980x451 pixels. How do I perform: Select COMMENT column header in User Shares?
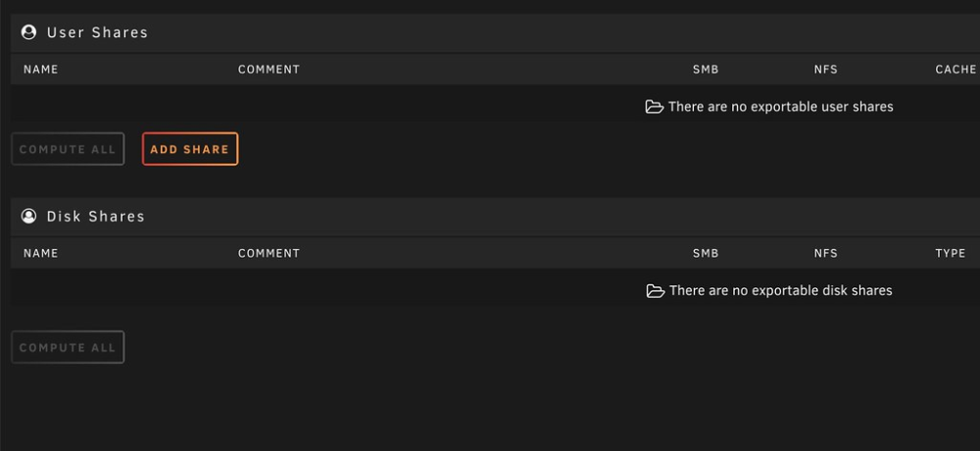pos(269,70)
